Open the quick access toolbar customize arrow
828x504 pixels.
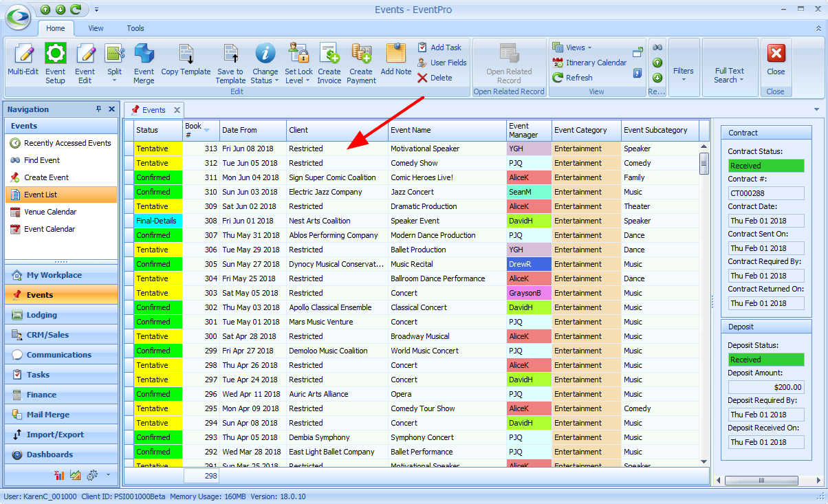pos(96,10)
